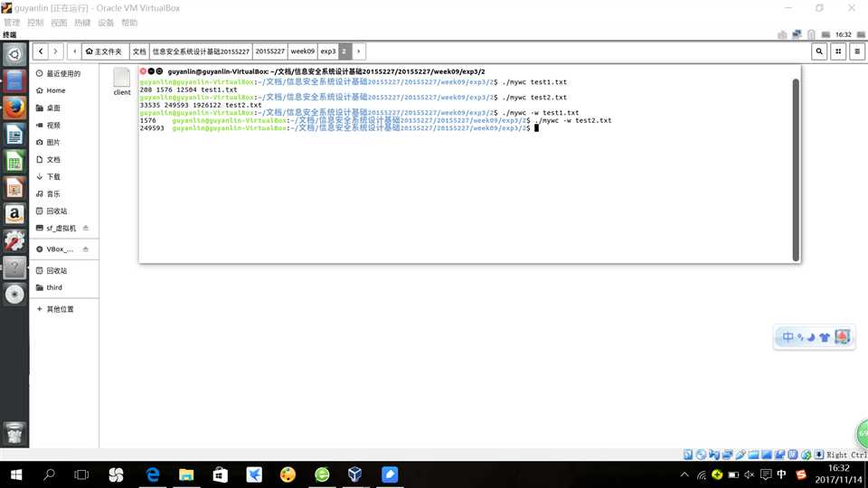Eject the VBox_ volume in the sidebar

(x=86, y=249)
